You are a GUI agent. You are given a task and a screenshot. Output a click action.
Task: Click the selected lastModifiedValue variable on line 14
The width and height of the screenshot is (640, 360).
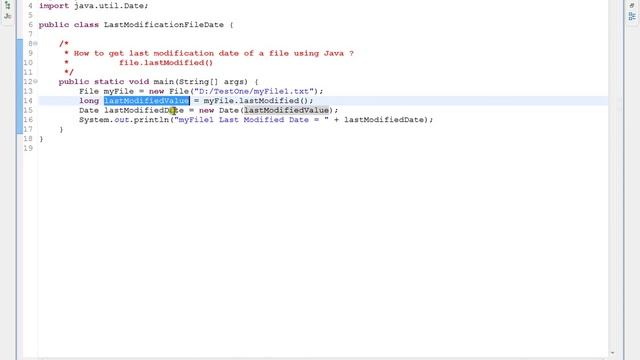(x=147, y=100)
